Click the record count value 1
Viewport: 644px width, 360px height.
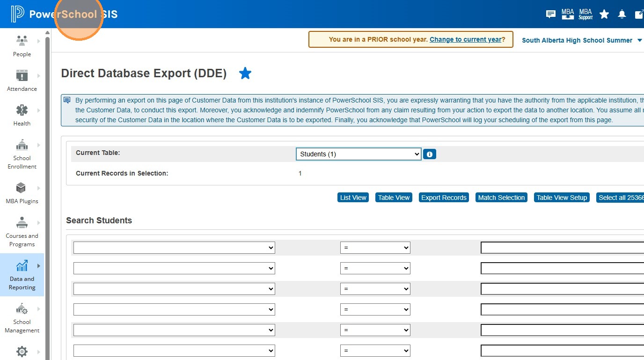pyautogui.click(x=300, y=173)
